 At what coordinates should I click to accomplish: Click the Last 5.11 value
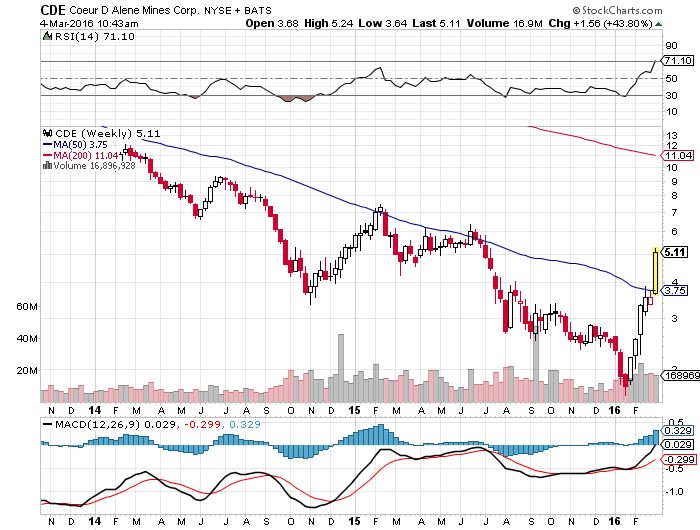(x=436, y=23)
